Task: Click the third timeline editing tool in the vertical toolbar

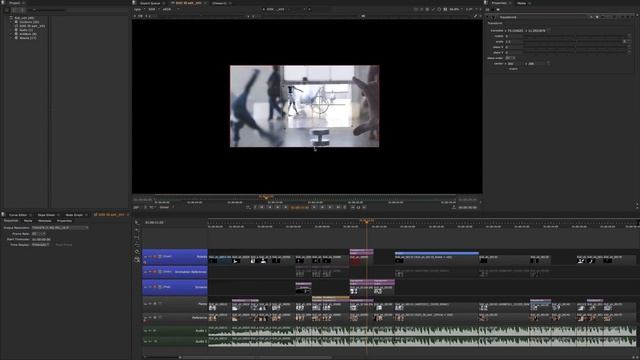Action: (x=137, y=237)
